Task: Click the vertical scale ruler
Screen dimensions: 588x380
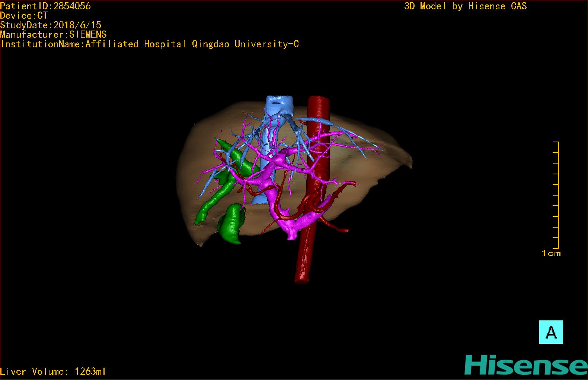Action: coord(556,195)
